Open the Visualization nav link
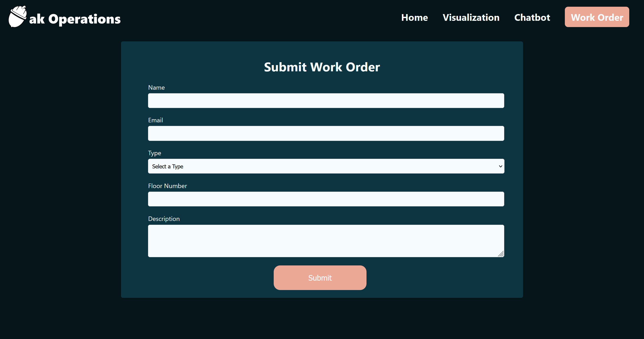The width and height of the screenshot is (644, 339). point(471,17)
